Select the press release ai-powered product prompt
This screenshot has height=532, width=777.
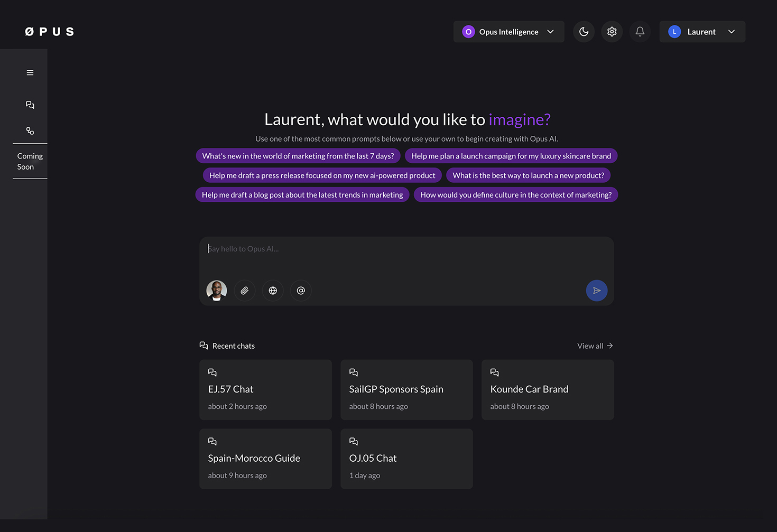(x=322, y=175)
